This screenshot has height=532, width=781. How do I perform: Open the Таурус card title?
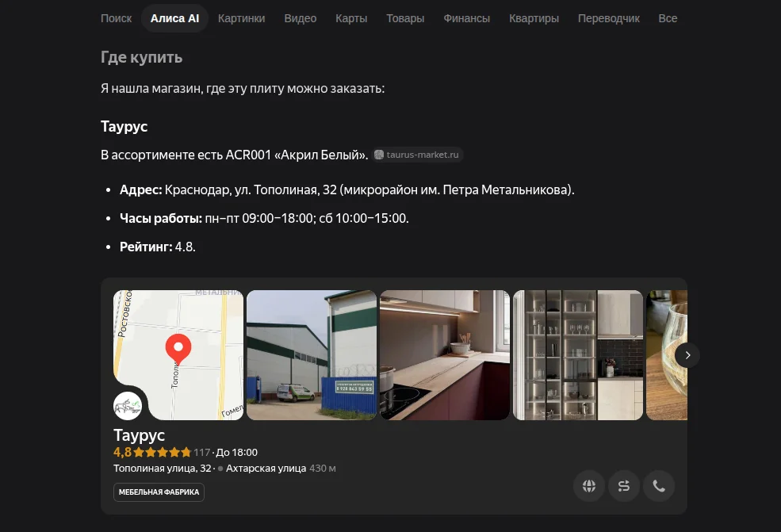point(139,435)
